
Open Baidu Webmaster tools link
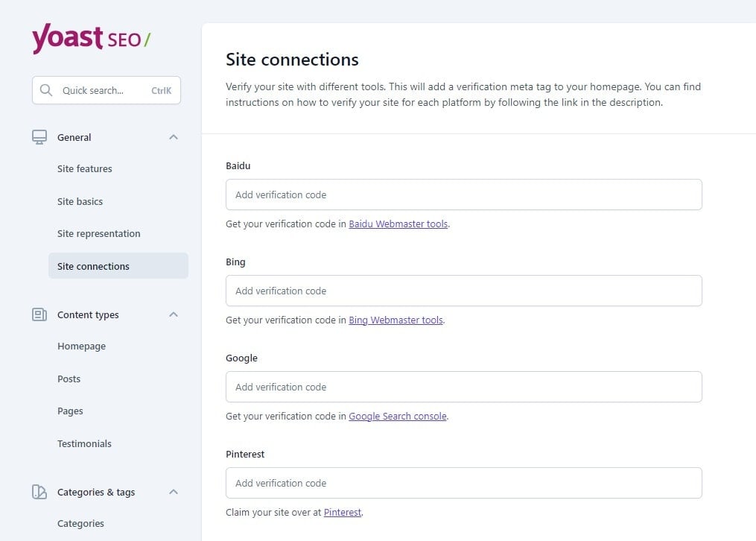[398, 224]
